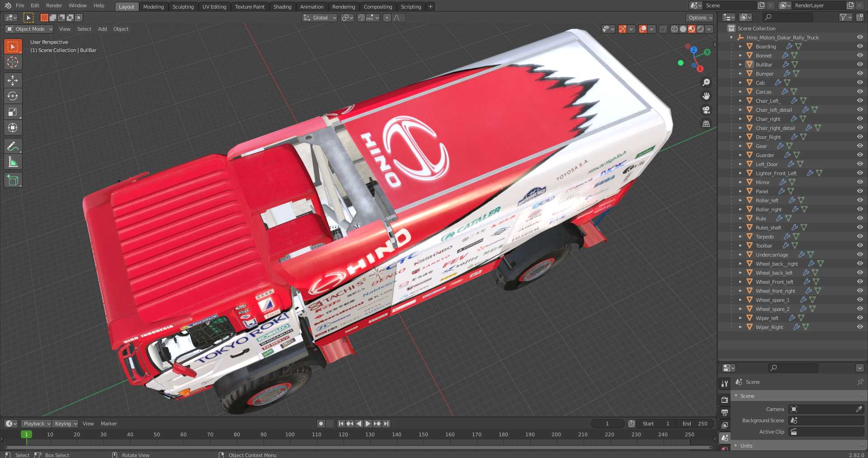Viewport: 868px width, 458px height.
Task: Open the Global transform orientation dropdown
Action: pos(320,18)
